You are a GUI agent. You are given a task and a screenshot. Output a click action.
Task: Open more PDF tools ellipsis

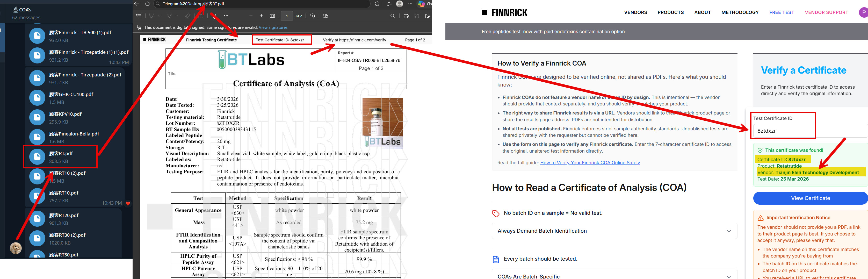tap(226, 16)
